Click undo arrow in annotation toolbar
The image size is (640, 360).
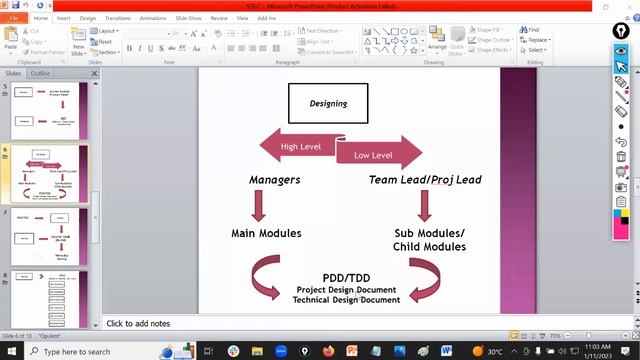[621, 142]
